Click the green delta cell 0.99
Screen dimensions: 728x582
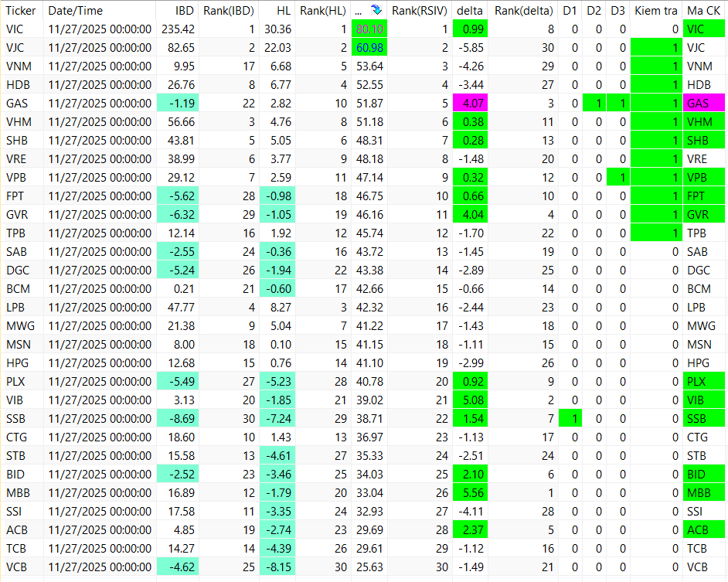pos(471,29)
